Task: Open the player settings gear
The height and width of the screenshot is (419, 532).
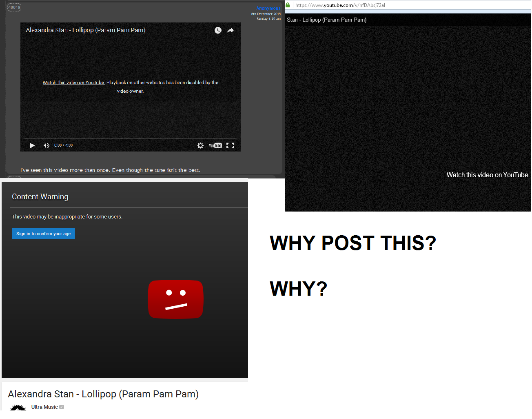Action: pyautogui.click(x=200, y=145)
